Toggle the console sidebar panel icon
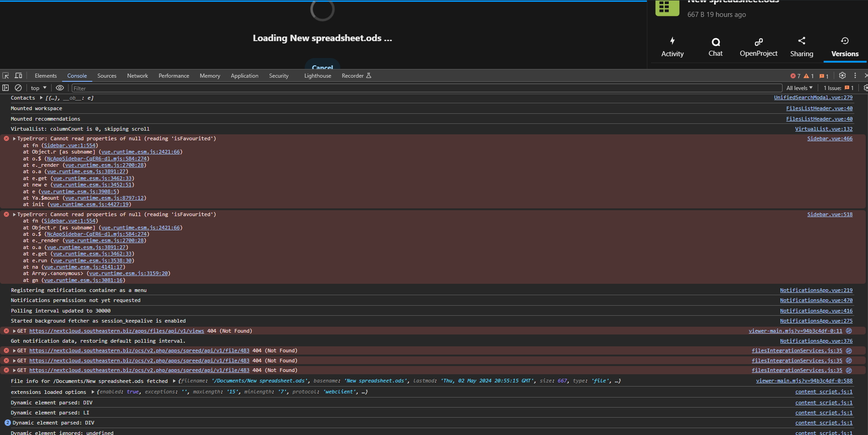868x435 pixels. 5,88
